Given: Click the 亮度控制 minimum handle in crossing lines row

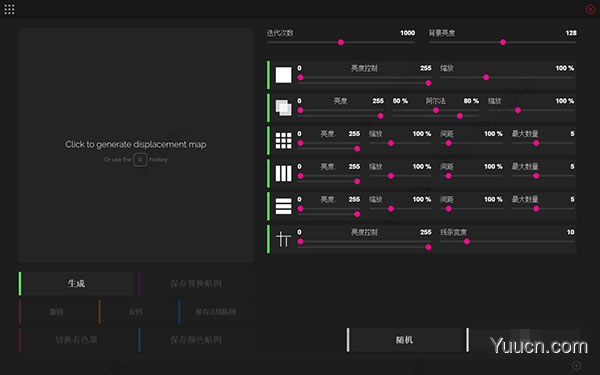Looking at the screenshot, I should pos(300,242).
